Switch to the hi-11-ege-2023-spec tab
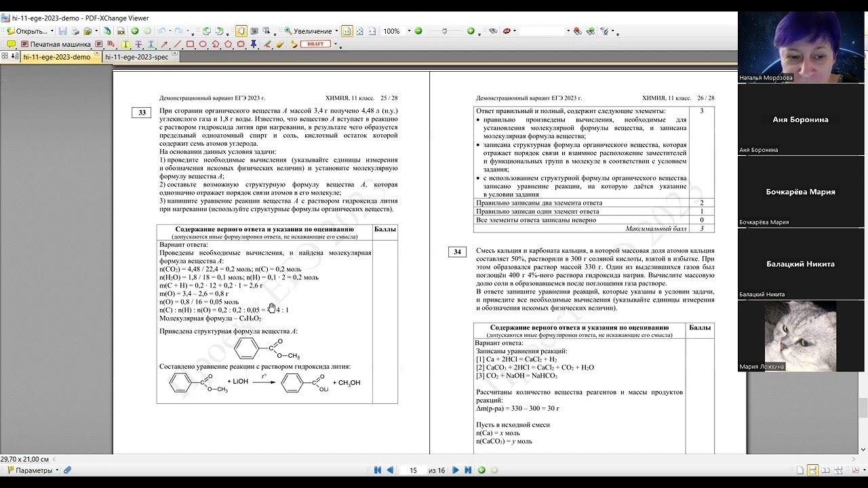 pyautogui.click(x=137, y=57)
